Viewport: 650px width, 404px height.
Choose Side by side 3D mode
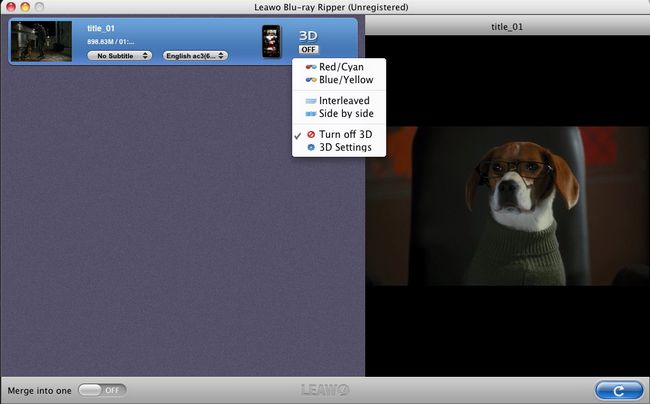point(339,114)
